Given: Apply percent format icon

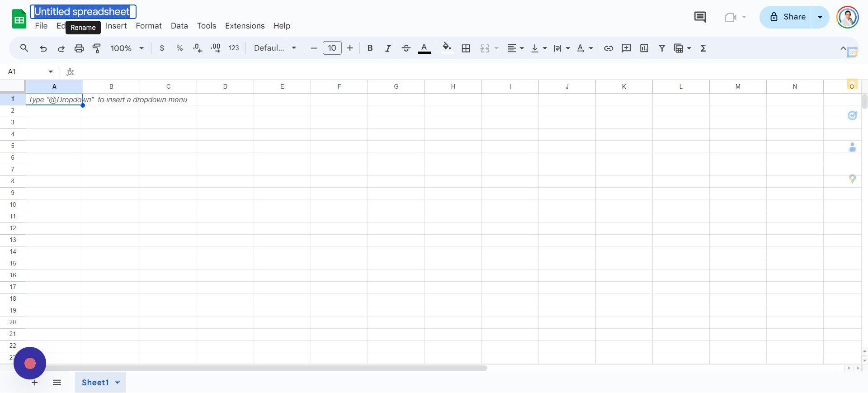Looking at the screenshot, I should coord(179,48).
